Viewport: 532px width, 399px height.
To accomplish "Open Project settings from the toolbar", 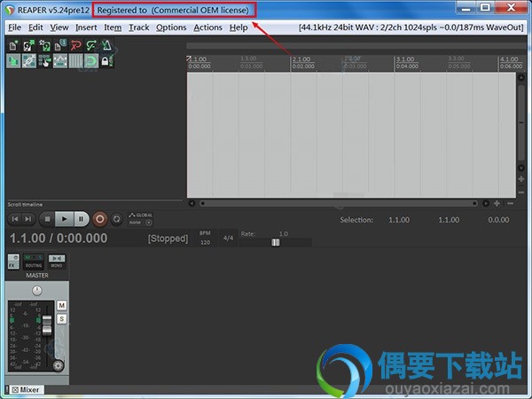I will 60,46.
